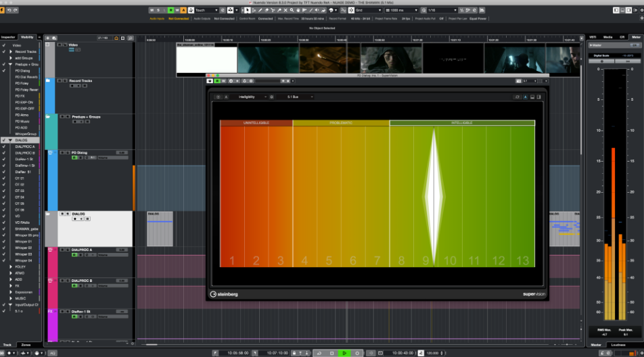This screenshot has width=644, height=357.
Task: Click the Record Tracks folder icon
Action: (x=48, y=81)
